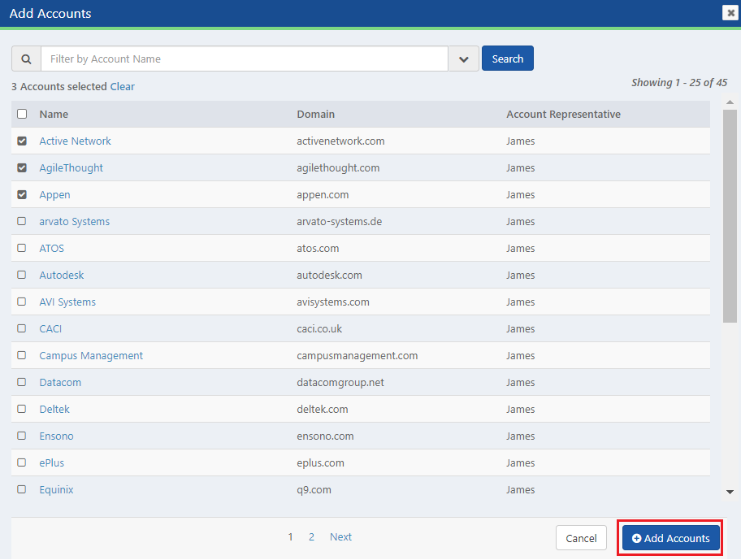Click the Account Representative column header
The image size is (741, 560).
563,114
